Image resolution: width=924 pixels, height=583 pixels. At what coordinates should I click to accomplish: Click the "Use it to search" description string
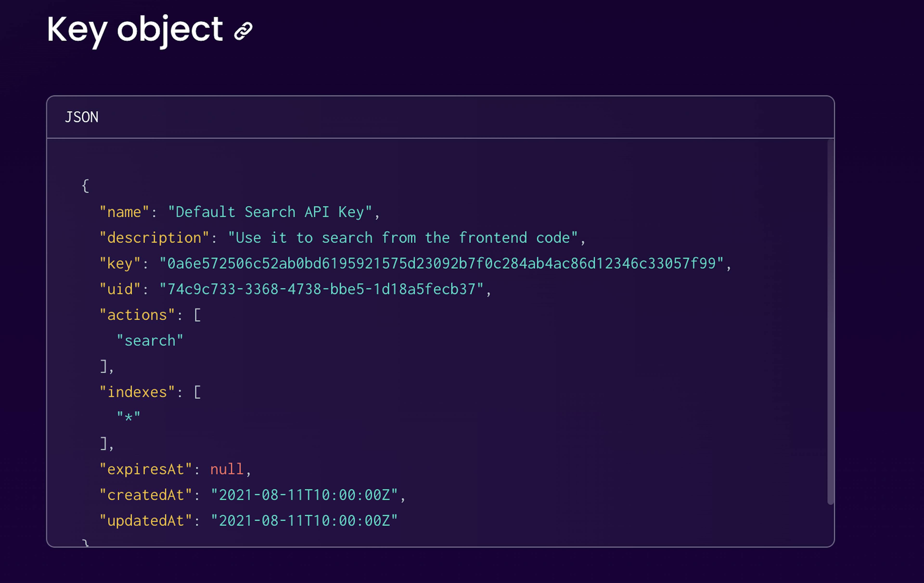[x=403, y=238]
